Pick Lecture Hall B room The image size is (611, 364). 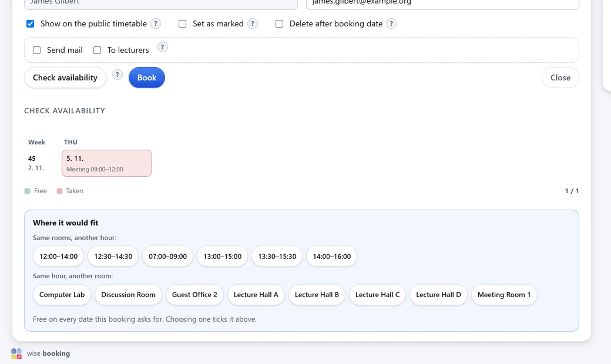tap(317, 295)
